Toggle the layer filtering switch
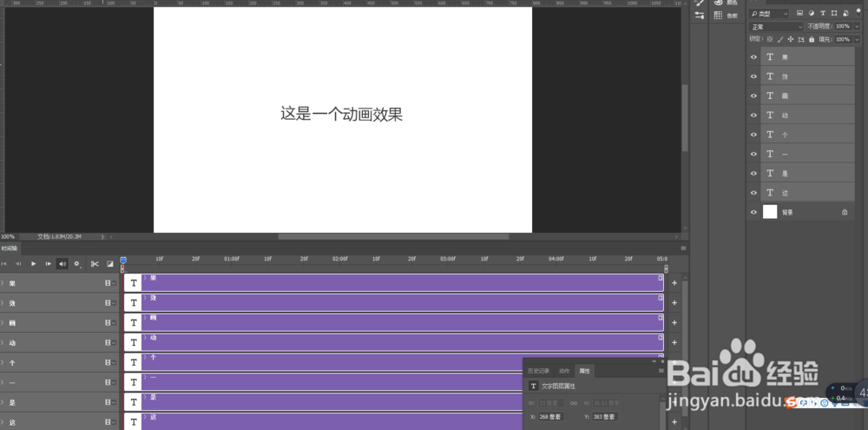The image size is (868, 430). click(x=858, y=10)
